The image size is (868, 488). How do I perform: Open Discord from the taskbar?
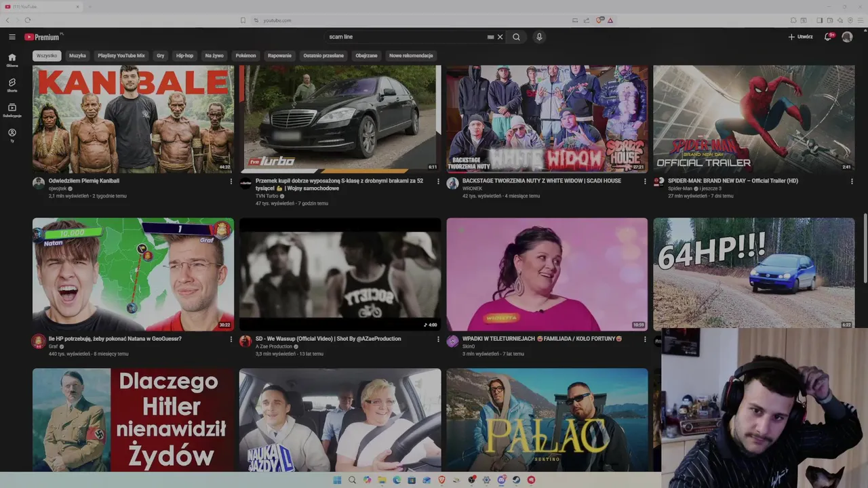(x=501, y=480)
